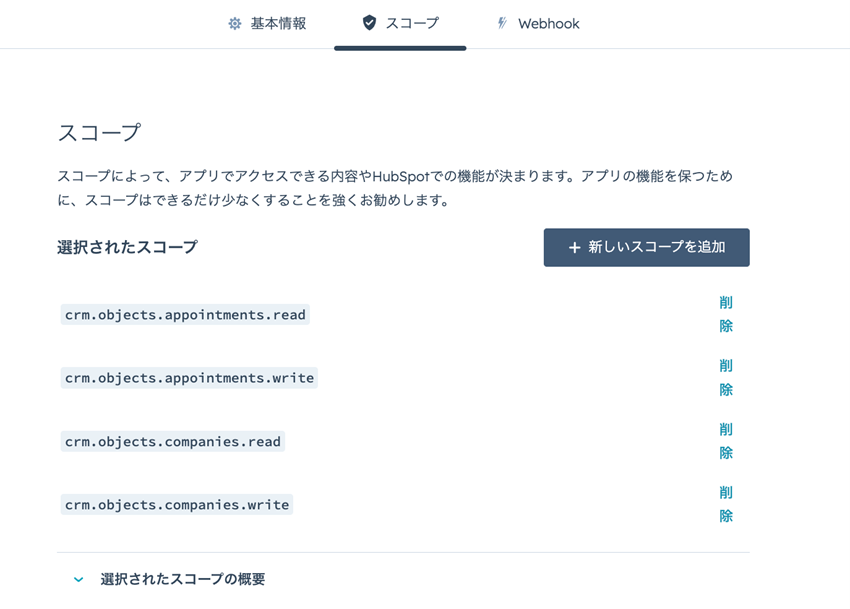The image size is (850, 609).
Task: Select the スコープ tab
Action: tap(400, 23)
